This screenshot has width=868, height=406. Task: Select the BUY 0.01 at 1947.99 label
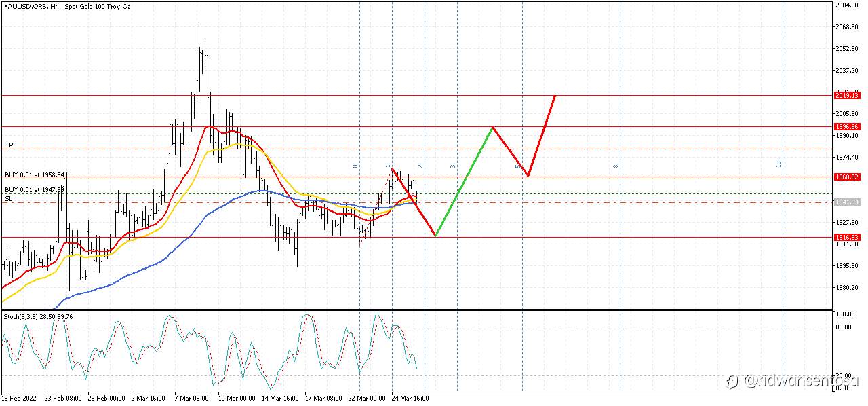click(35, 190)
